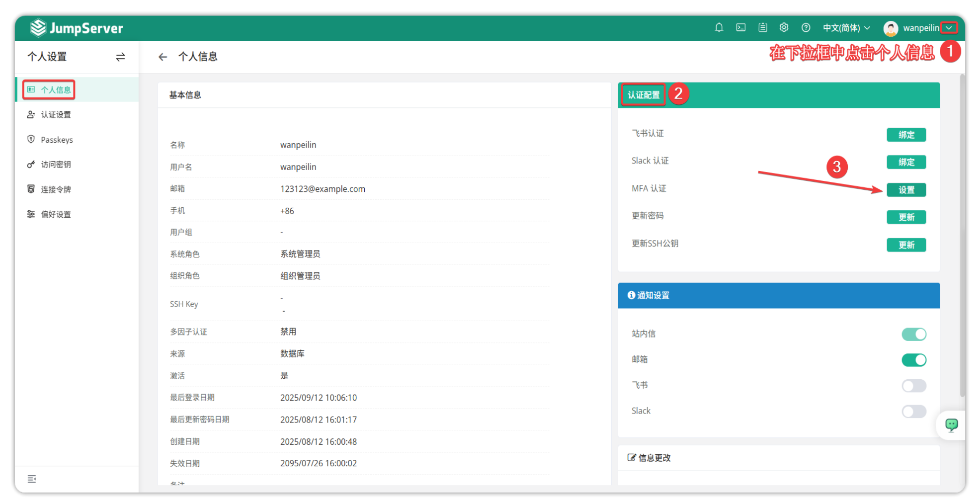980x503 pixels.
Task: Disable the 邮箱 notification switch
Action: click(x=913, y=360)
